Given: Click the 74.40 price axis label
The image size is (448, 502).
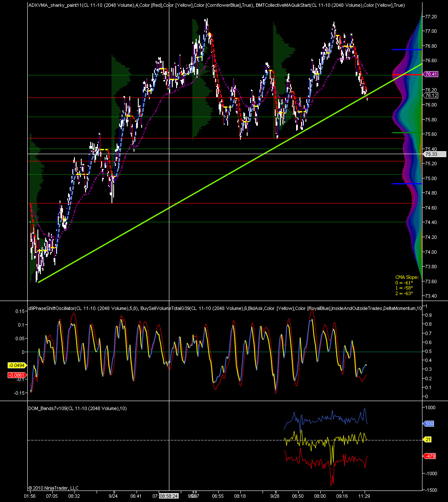Looking at the screenshot, I should [431, 222].
